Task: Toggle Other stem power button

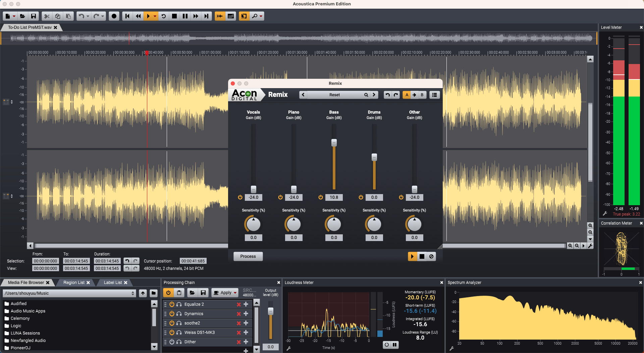Action: (401, 197)
